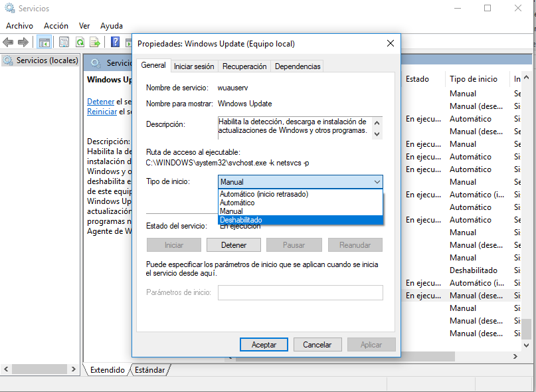Open the Ver menu
Screen dimensions: 536x392
pos(84,26)
